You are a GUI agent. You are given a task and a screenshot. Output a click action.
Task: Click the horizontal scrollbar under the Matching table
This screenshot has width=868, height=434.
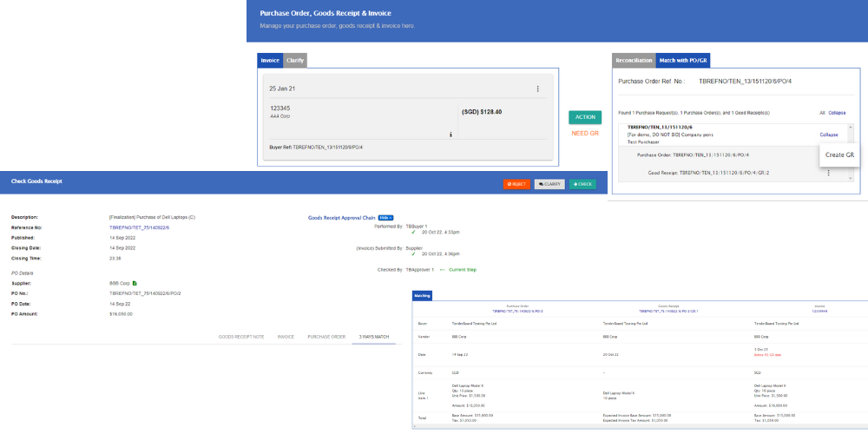click(x=640, y=427)
